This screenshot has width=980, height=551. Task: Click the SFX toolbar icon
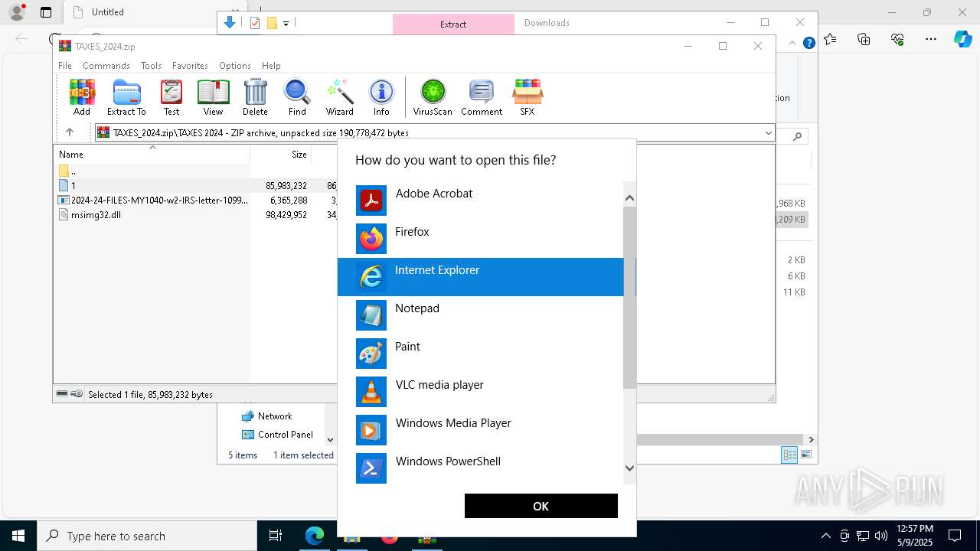coord(528,97)
